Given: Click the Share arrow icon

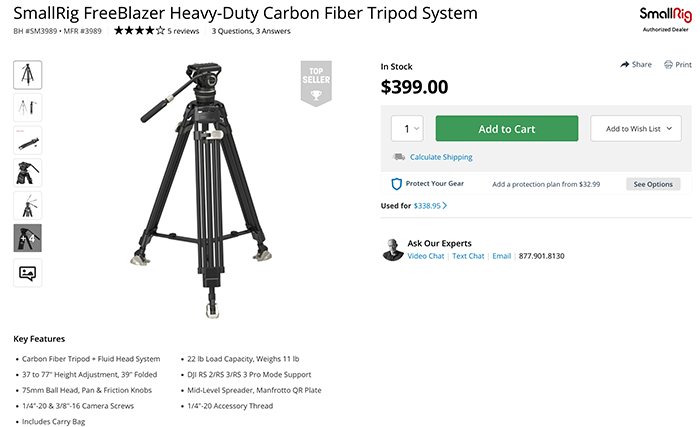Looking at the screenshot, I should click(624, 65).
